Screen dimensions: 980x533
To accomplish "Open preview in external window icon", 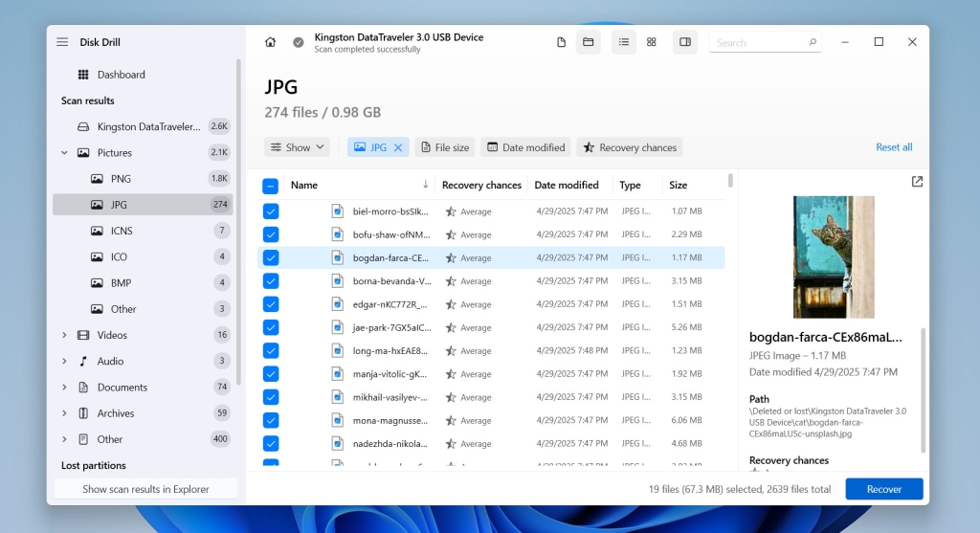I will (917, 182).
